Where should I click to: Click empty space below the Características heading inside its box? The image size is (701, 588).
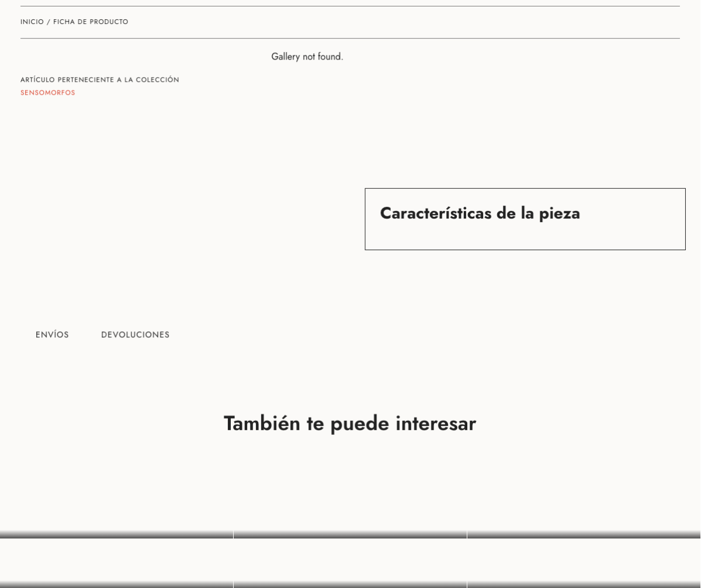pyautogui.click(x=525, y=237)
